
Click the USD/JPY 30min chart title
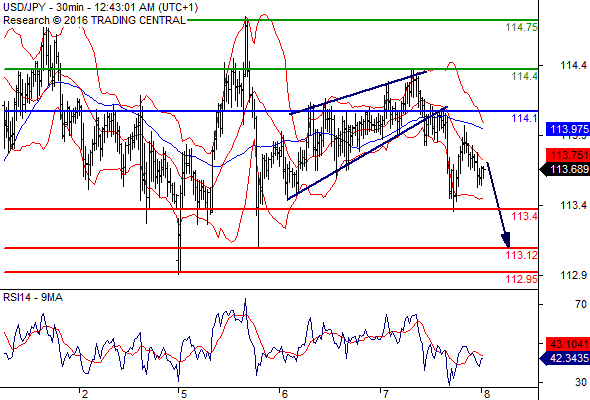[x=100, y=7]
